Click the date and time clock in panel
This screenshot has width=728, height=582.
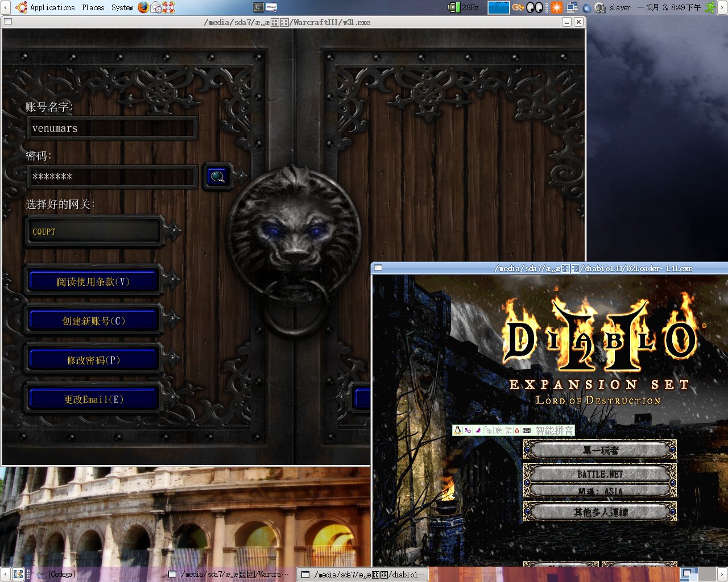pyautogui.click(x=669, y=7)
